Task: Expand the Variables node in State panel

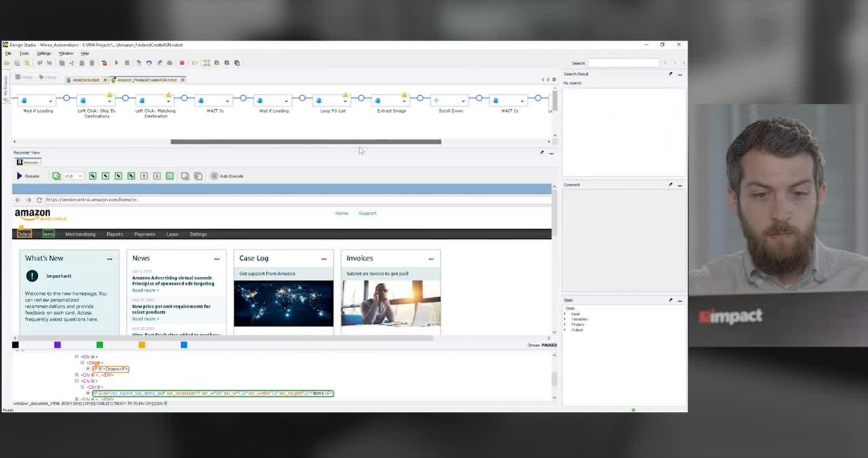Action: coord(566,319)
